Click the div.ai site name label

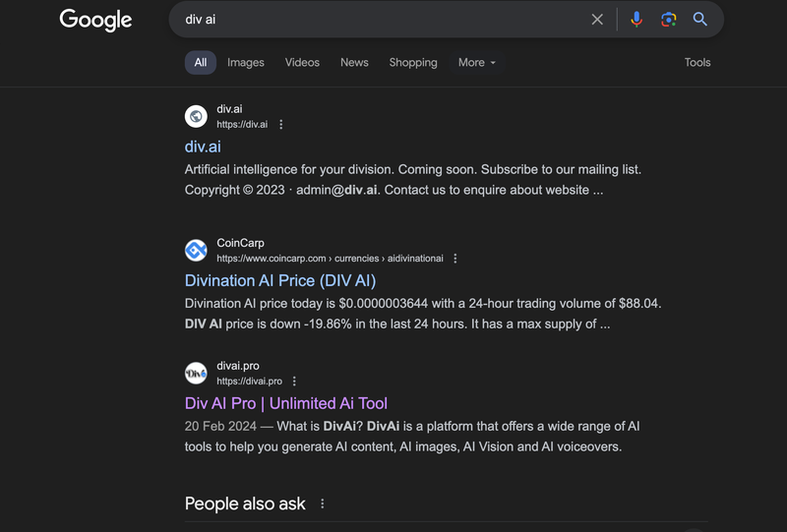coord(229,109)
